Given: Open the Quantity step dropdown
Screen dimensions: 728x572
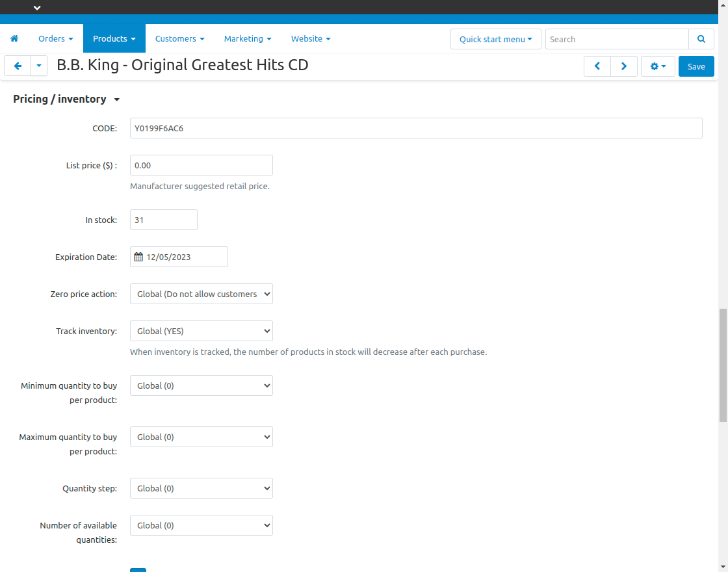Looking at the screenshot, I should pyautogui.click(x=201, y=488).
